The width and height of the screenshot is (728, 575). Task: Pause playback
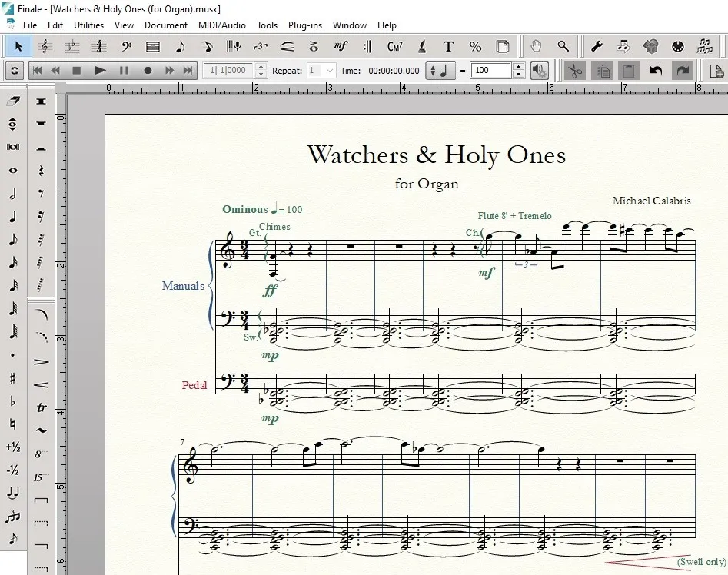coord(124,71)
